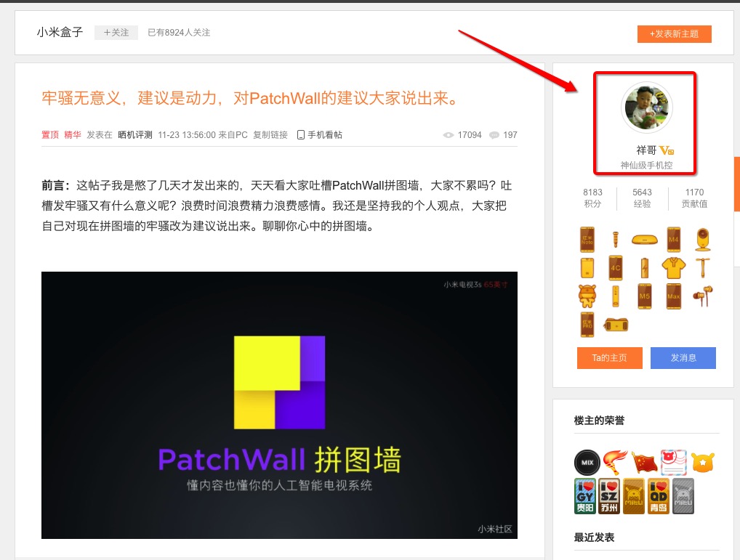Click the username 祥哥
Screen dimensions: 740x560
click(x=646, y=150)
